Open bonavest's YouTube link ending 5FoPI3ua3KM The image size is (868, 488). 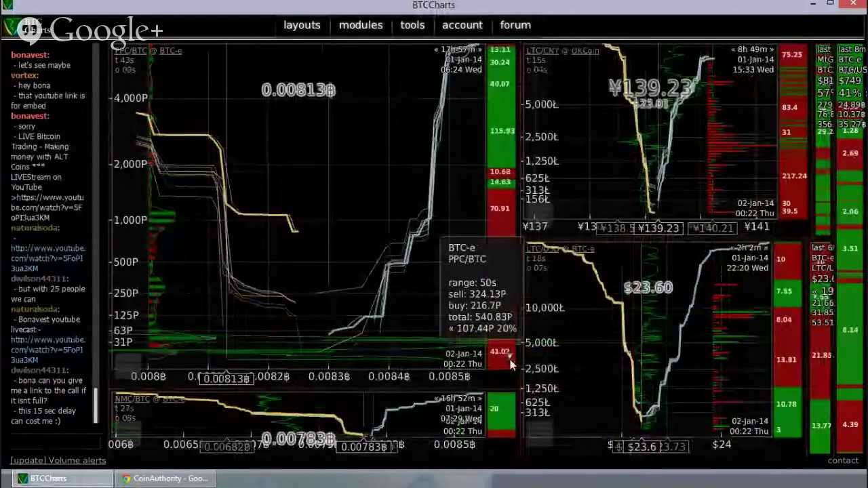[46, 207]
